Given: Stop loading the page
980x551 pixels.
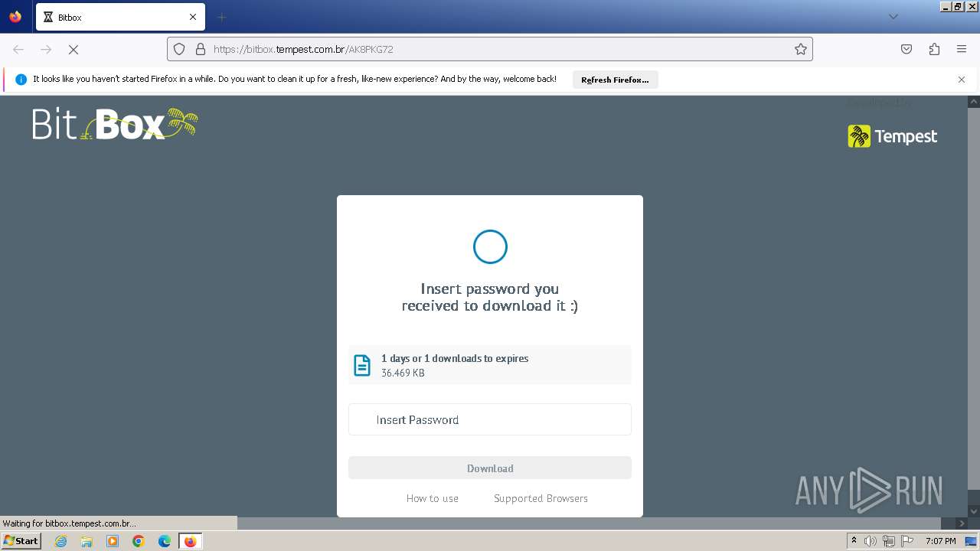Looking at the screenshot, I should click(x=73, y=49).
